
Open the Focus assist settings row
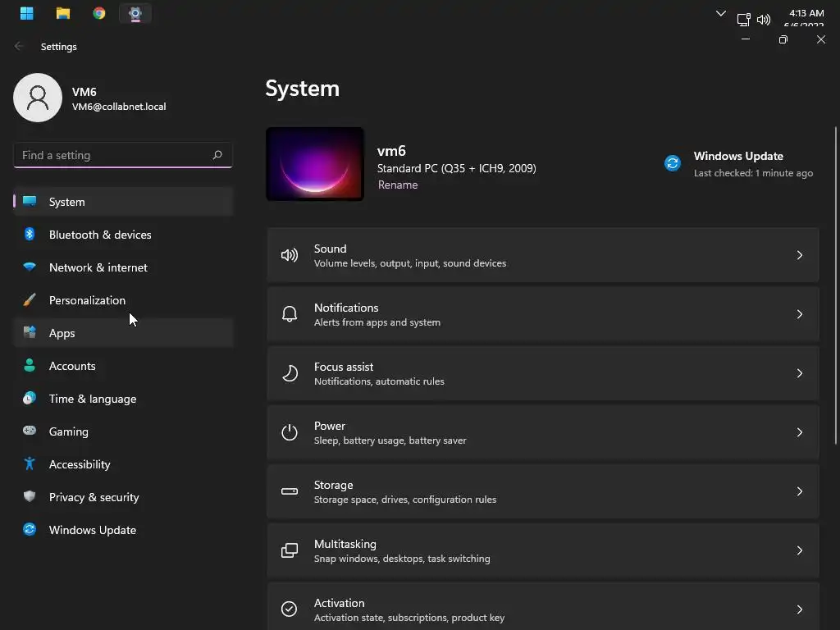coord(543,373)
